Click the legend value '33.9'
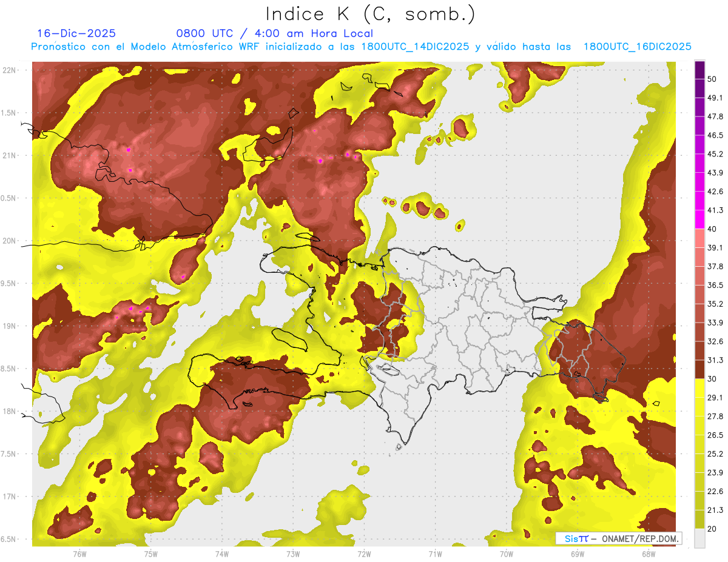Viewport: 728px width, 562px height. [715, 323]
